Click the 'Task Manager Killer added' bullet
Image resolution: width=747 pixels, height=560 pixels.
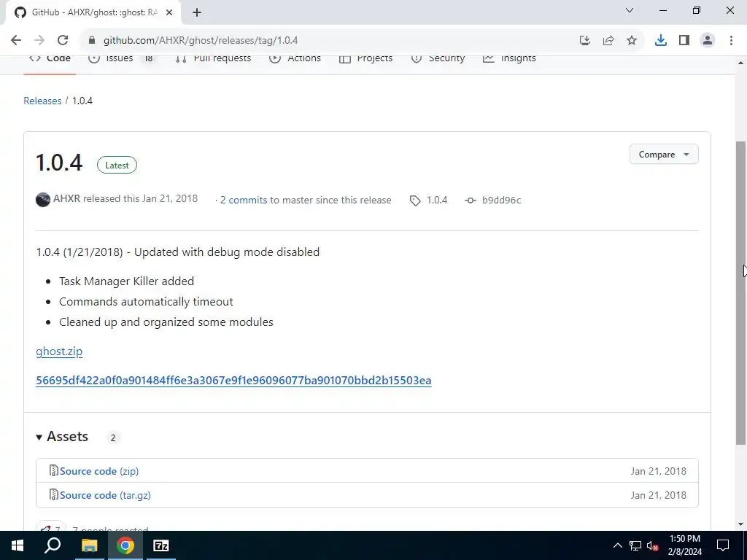click(x=126, y=281)
